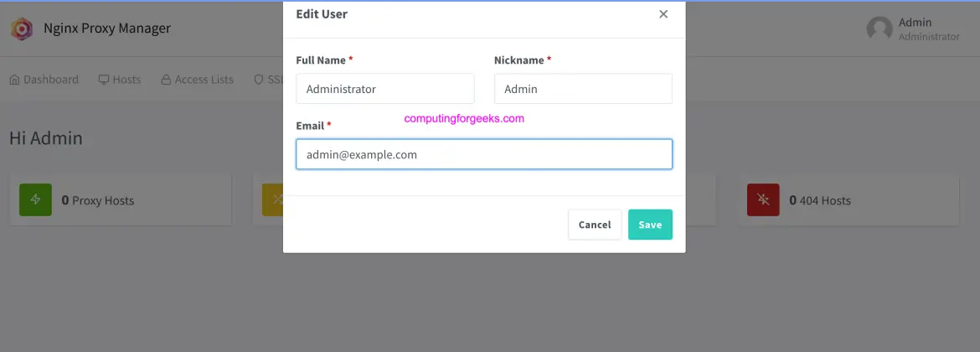980x352 pixels.
Task: Click the Nginx Proxy Manager logo icon
Action: pyautogui.click(x=21, y=28)
